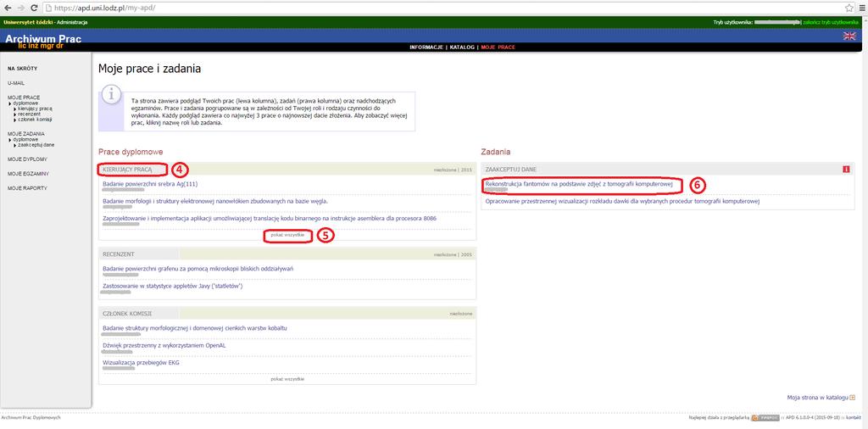Open thesis on cienkich warstw kobaltu
Image resolution: width=868 pixels, height=429 pixels.
pyautogui.click(x=195, y=328)
